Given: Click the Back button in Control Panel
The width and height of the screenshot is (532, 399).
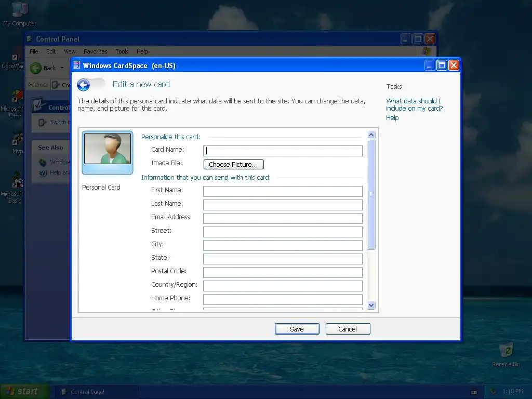Looking at the screenshot, I should coord(43,68).
